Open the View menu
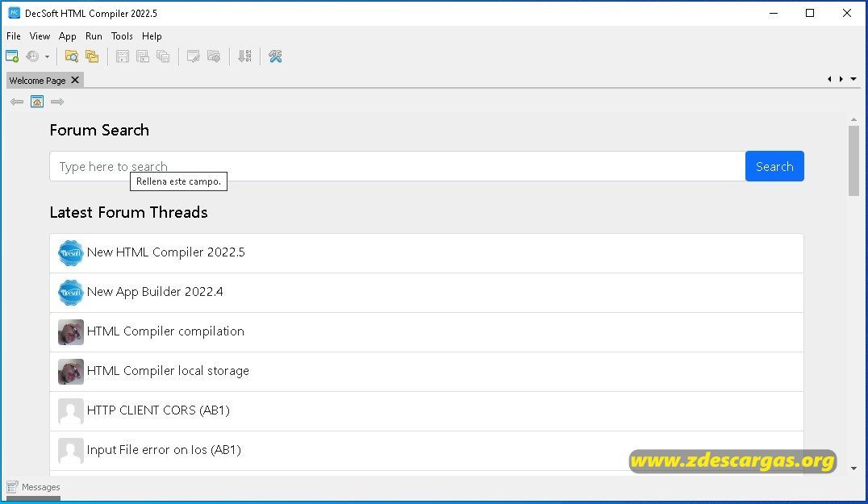868x504 pixels. 40,36
